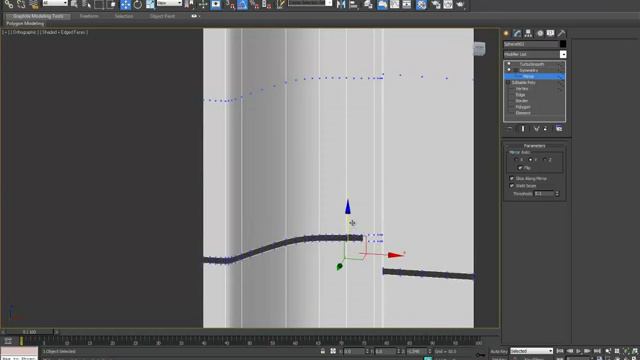Activate the Select Object tool
Image resolution: width=640 pixels, height=360 pixels.
point(74,4)
